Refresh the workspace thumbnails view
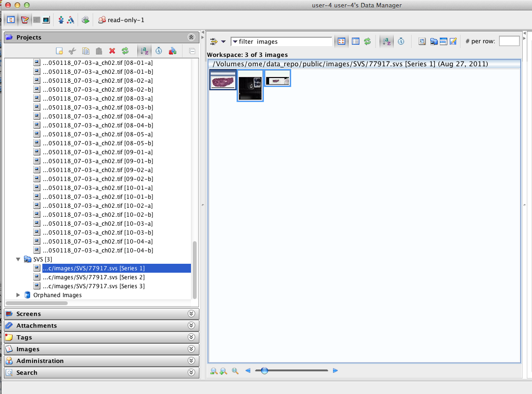 click(x=367, y=41)
